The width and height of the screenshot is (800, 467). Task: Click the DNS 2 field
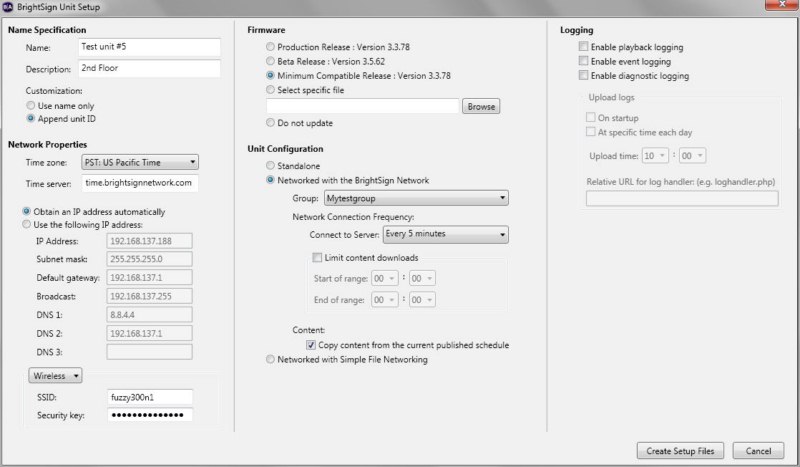click(x=149, y=333)
